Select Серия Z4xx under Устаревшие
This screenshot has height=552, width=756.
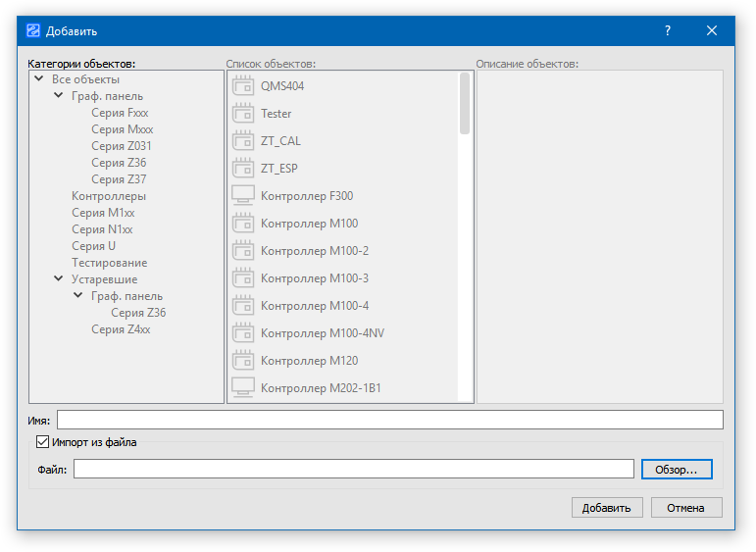tap(121, 329)
